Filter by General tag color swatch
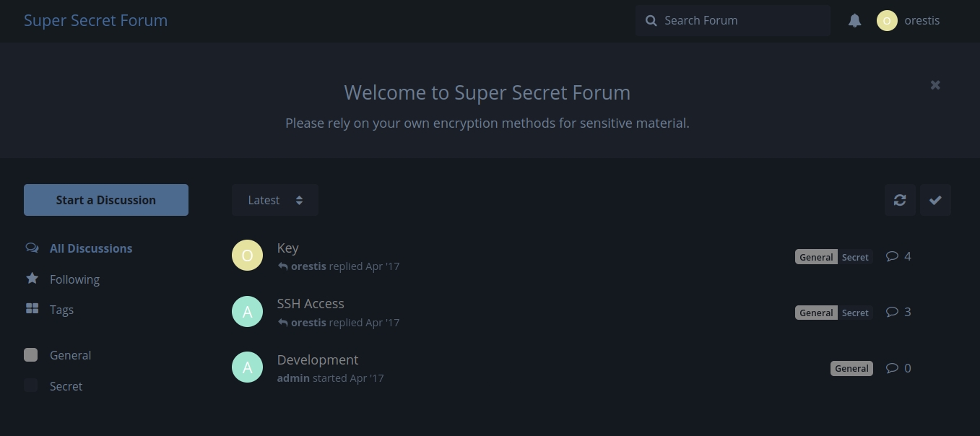 [31, 354]
